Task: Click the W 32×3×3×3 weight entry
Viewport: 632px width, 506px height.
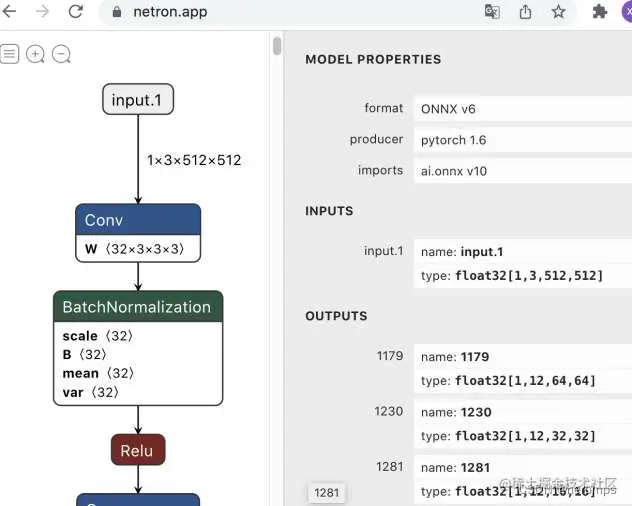Action: (135, 249)
